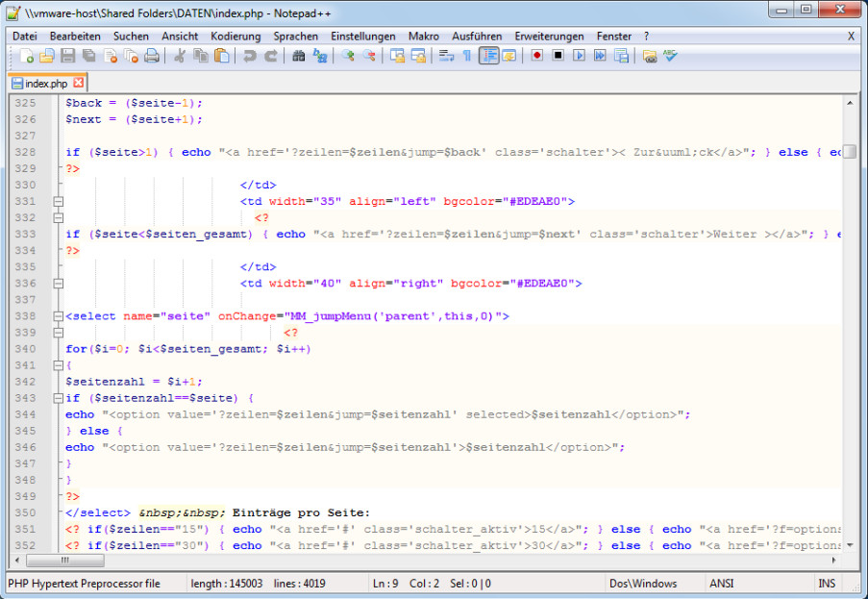
Task: Collapse the fold marker at line 332
Action: tap(58, 217)
